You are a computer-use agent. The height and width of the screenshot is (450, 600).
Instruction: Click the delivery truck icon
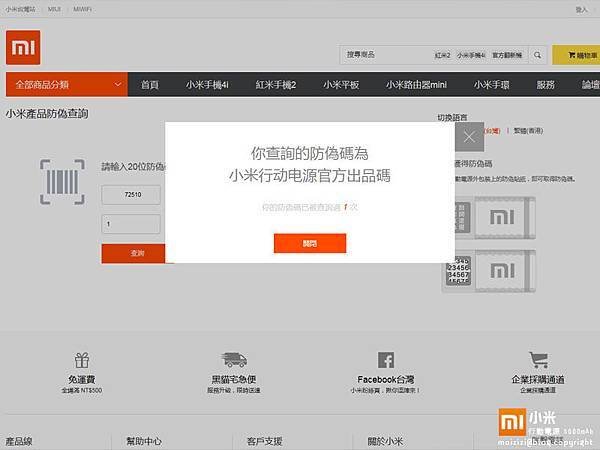coord(234,360)
